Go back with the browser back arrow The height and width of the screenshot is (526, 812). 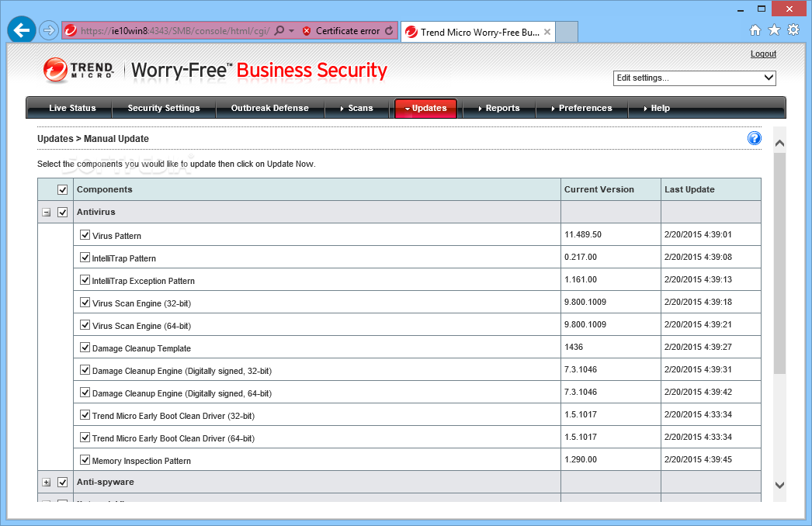click(x=21, y=30)
